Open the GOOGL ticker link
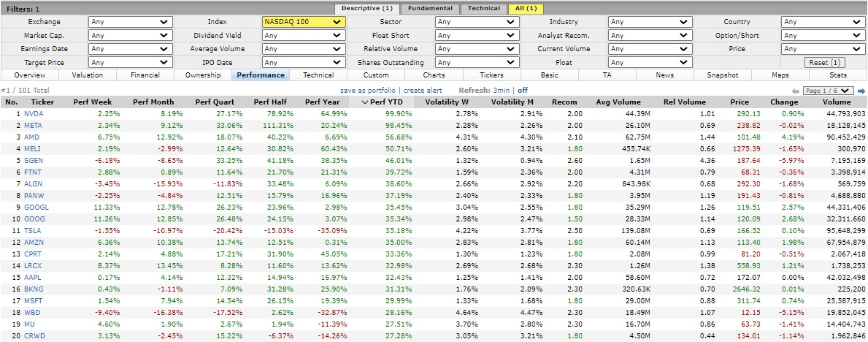 tap(36, 207)
